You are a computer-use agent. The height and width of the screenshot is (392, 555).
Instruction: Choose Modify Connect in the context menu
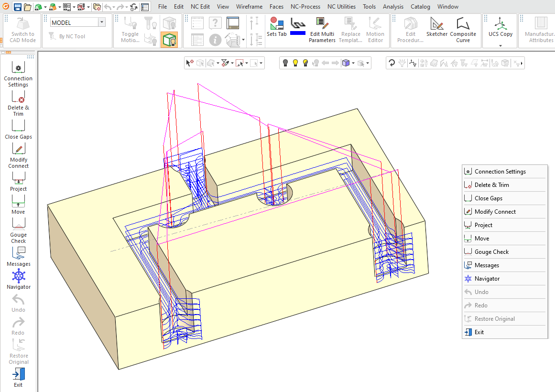pyautogui.click(x=495, y=212)
